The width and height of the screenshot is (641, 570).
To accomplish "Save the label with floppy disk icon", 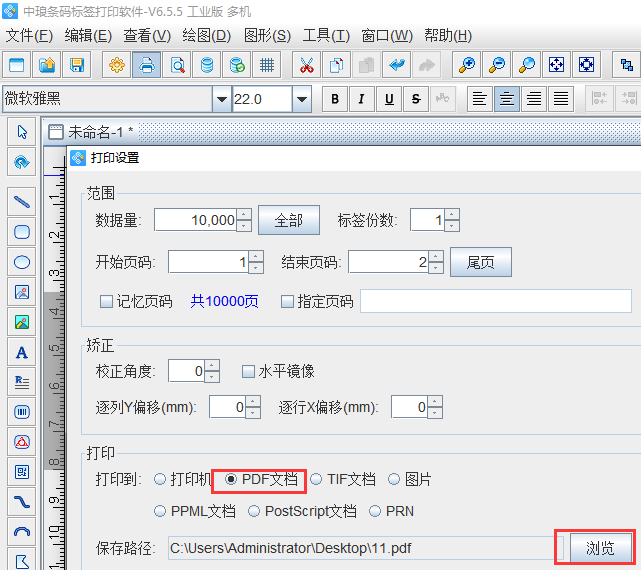I will pyautogui.click(x=76, y=65).
